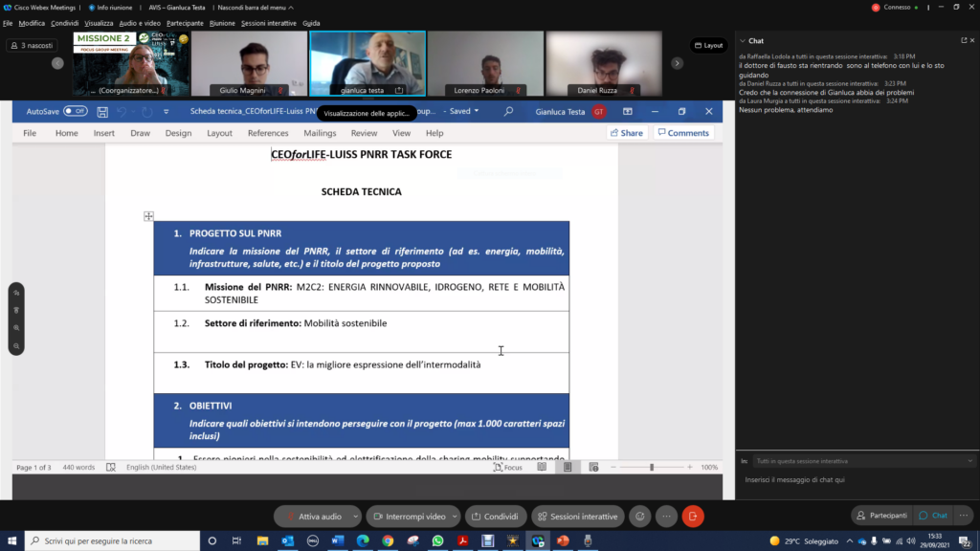Pop out the Chat panel
Image resolution: width=980 pixels, height=551 pixels.
(964, 40)
